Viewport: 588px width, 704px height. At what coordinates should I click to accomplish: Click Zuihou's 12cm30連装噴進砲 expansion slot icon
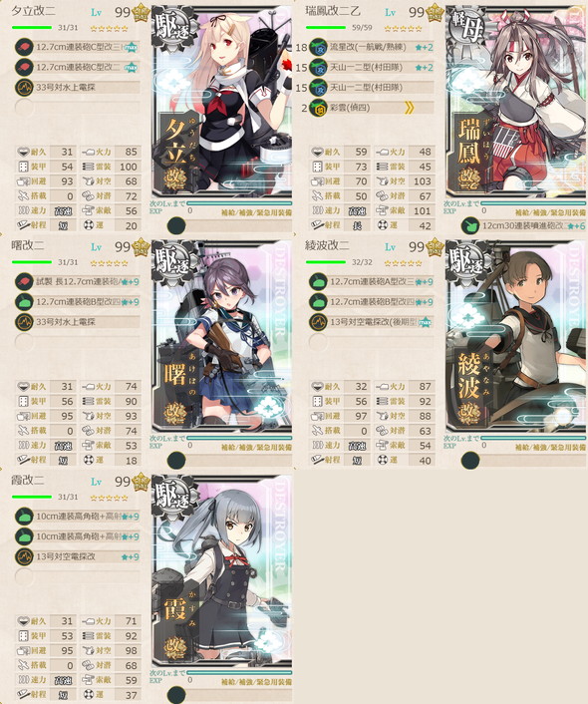470,225
